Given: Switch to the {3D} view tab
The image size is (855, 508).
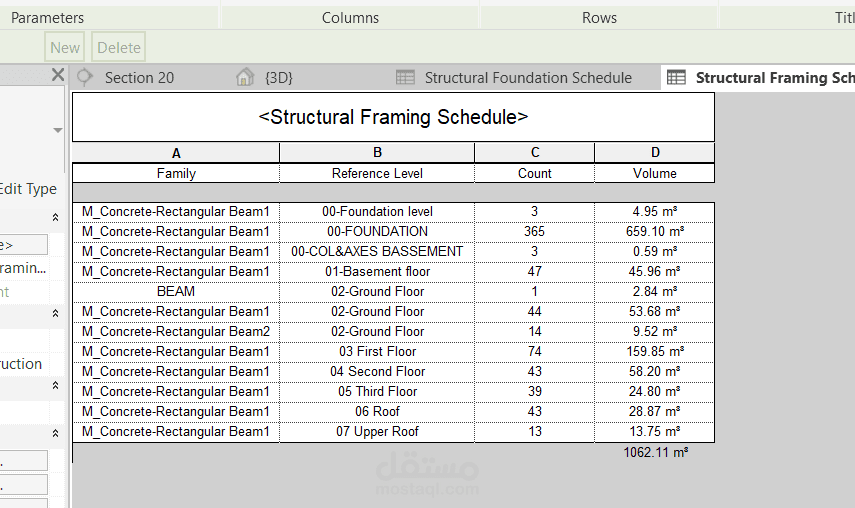Looking at the screenshot, I should click(x=279, y=77).
